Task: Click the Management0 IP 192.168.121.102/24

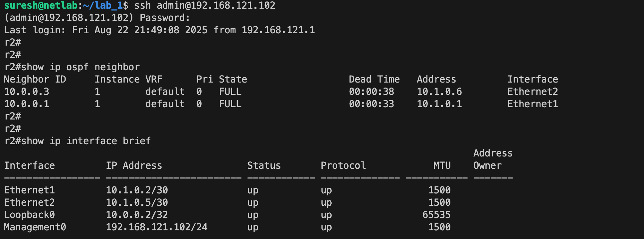Action: point(157,227)
